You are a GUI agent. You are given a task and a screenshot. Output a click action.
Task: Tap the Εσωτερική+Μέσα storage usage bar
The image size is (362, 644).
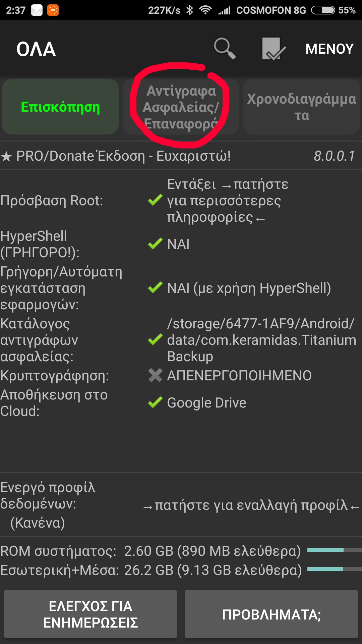click(334, 570)
